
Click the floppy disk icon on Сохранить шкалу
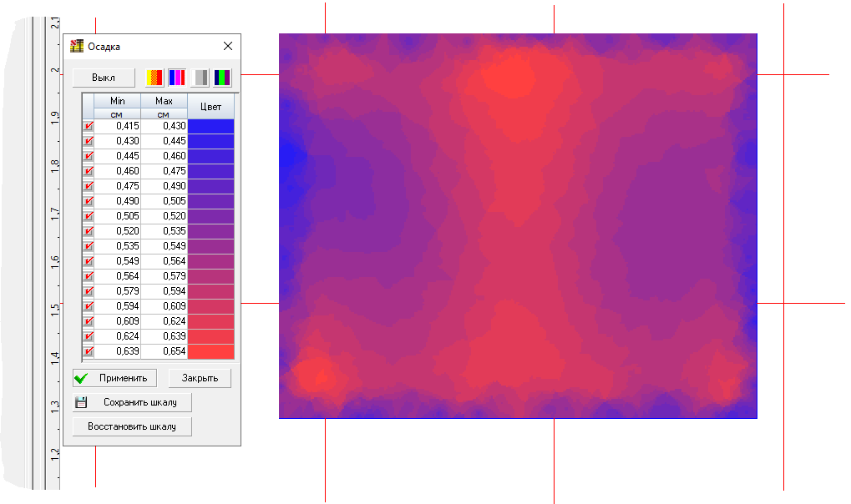pos(81,402)
